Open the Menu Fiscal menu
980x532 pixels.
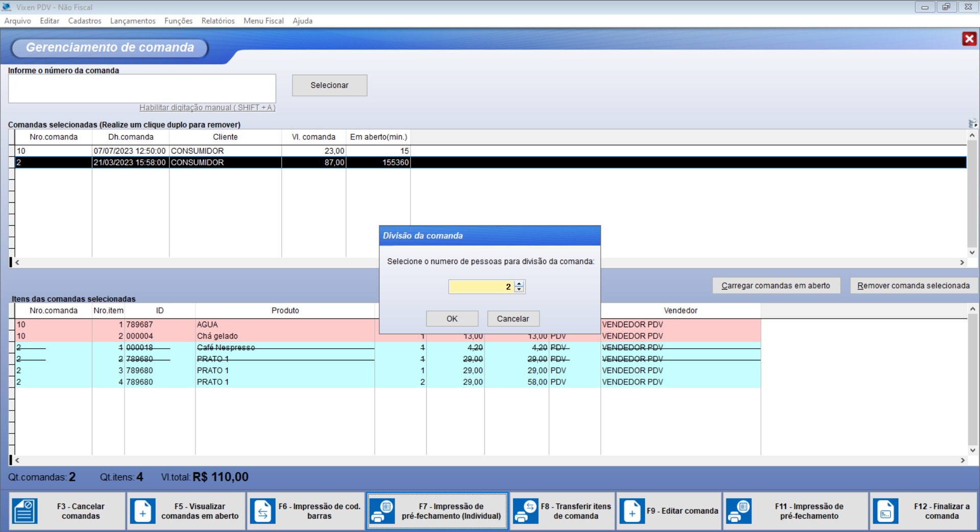coord(263,21)
